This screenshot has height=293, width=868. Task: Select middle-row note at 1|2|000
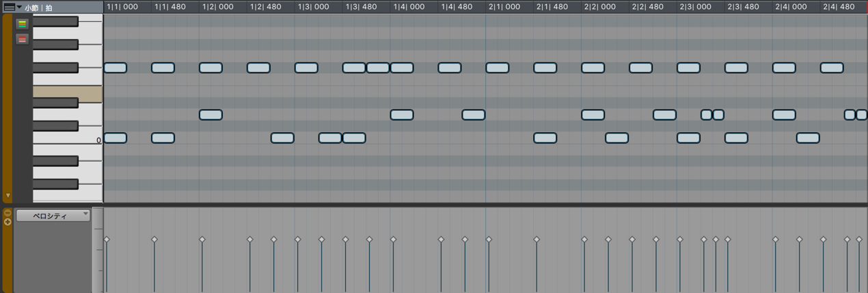tap(211, 115)
